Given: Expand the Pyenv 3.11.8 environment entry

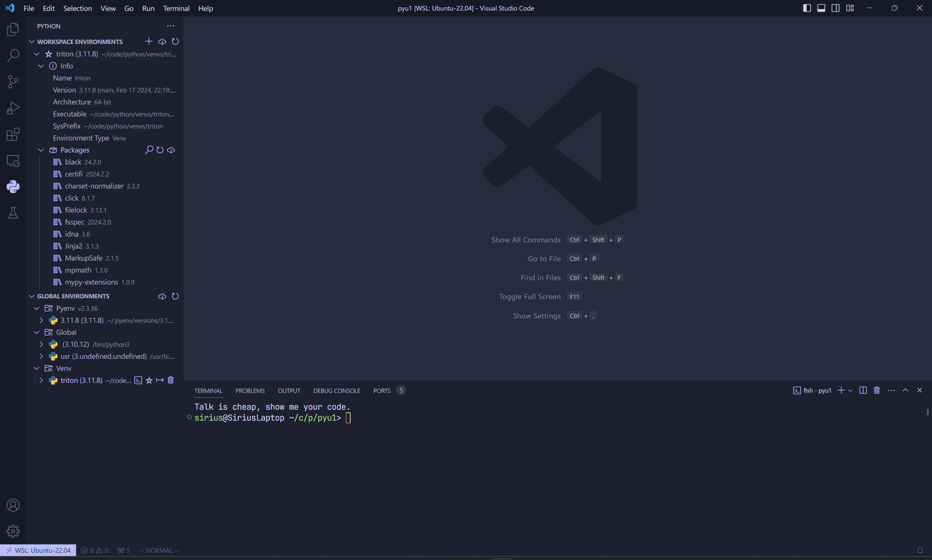Looking at the screenshot, I should [41, 320].
